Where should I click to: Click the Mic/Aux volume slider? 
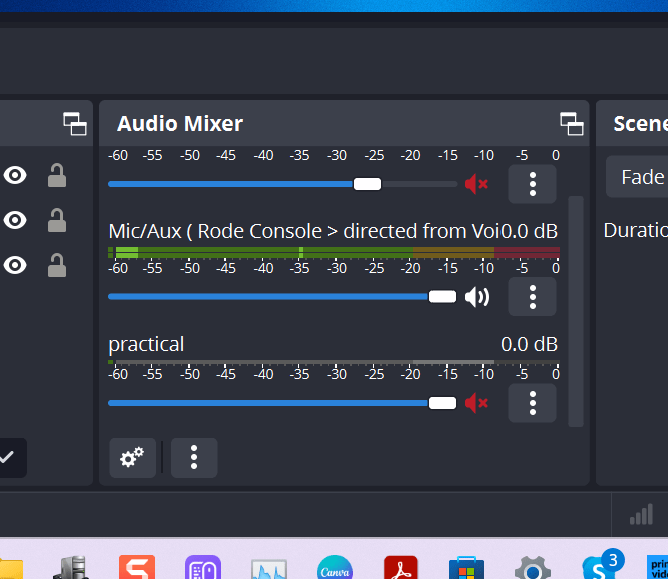282,297
